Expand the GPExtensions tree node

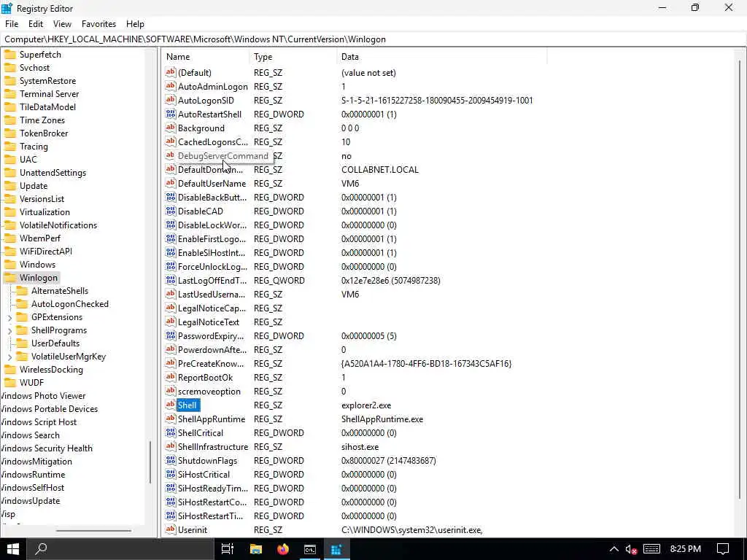click(x=9, y=317)
